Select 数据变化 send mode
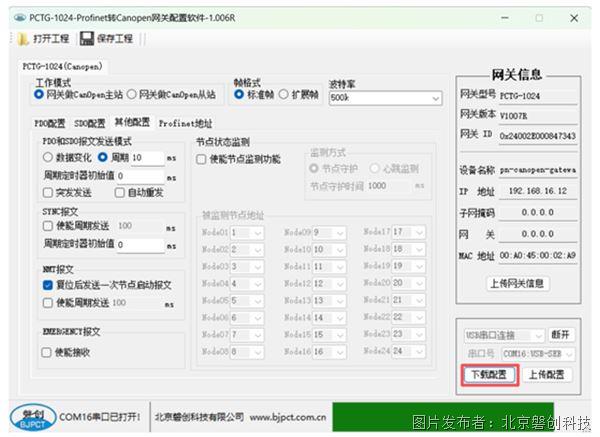This screenshot has height=437, width=600. pyautogui.click(x=48, y=157)
